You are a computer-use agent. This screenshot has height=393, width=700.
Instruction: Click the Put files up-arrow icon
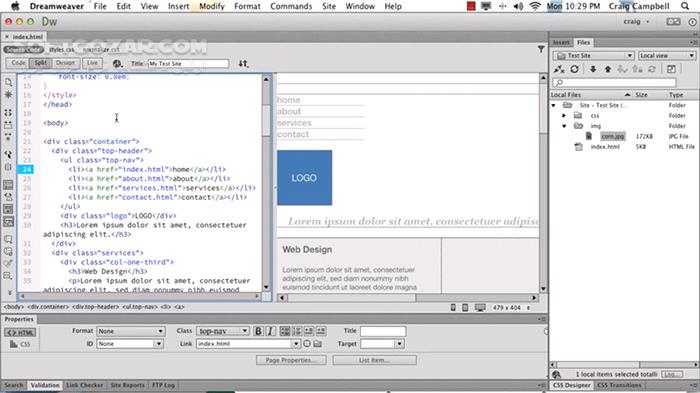coord(608,69)
